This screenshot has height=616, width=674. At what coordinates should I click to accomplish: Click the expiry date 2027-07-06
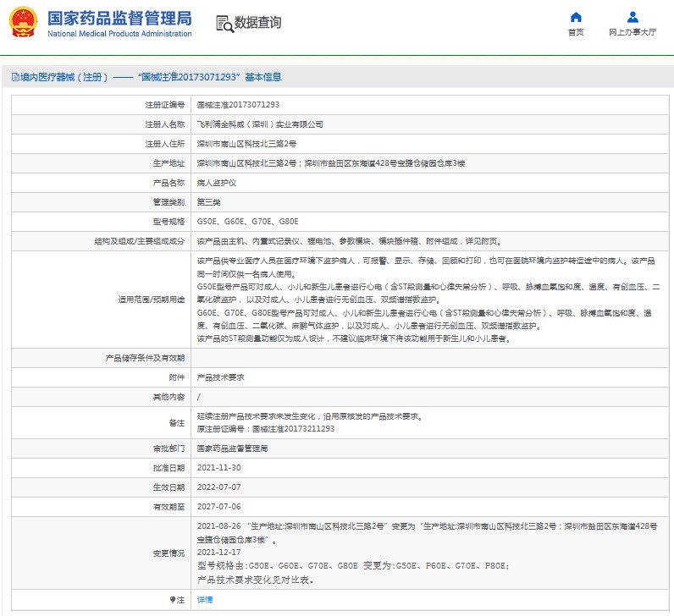click(218, 507)
